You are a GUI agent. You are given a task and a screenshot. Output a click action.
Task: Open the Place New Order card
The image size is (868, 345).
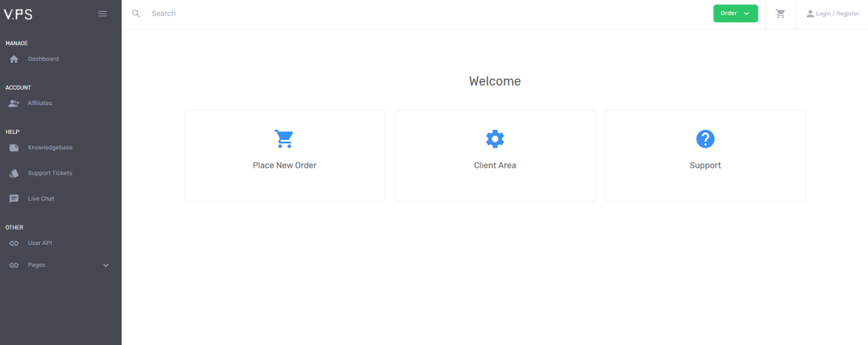[x=285, y=156]
